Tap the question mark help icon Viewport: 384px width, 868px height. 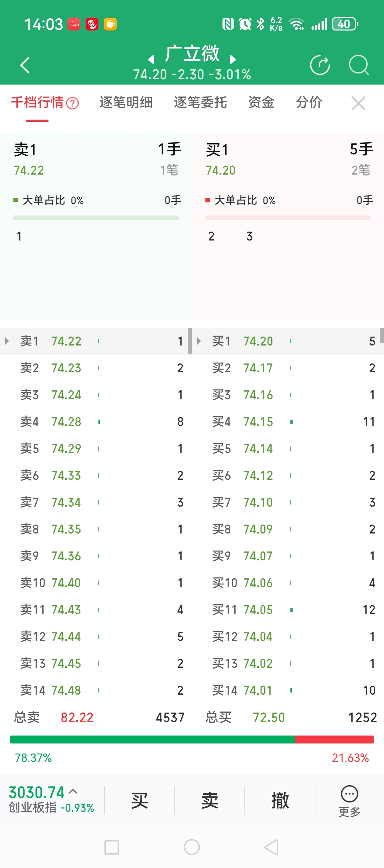[72, 103]
